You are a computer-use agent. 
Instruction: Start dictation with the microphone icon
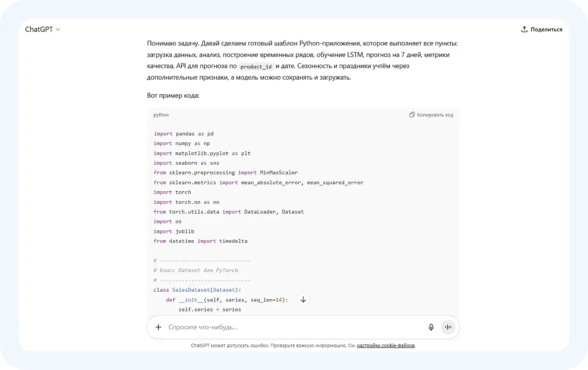(431, 327)
